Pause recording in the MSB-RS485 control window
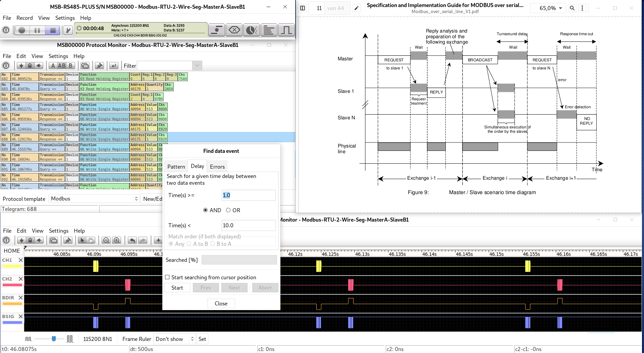The width and height of the screenshot is (644, 353). pyautogui.click(x=37, y=30)
